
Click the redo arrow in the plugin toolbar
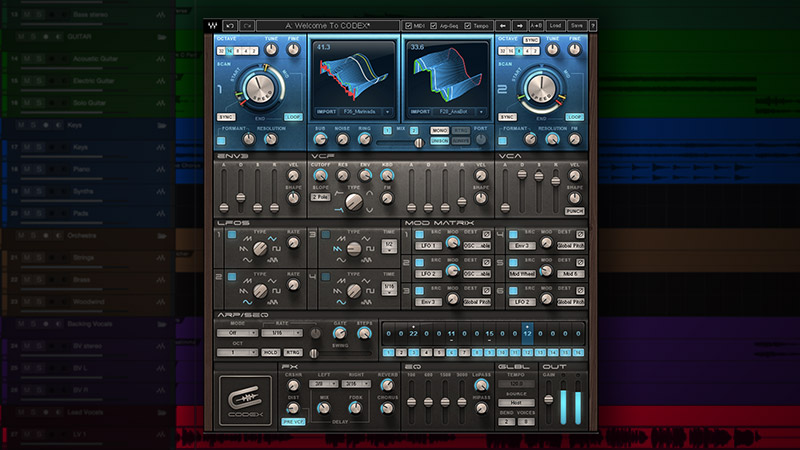(247, 26)
